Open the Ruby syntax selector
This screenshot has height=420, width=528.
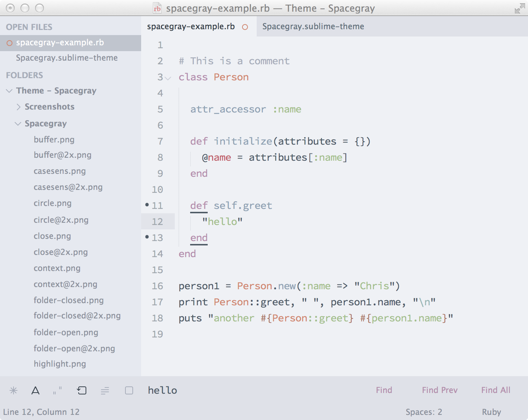coord(491,412)
